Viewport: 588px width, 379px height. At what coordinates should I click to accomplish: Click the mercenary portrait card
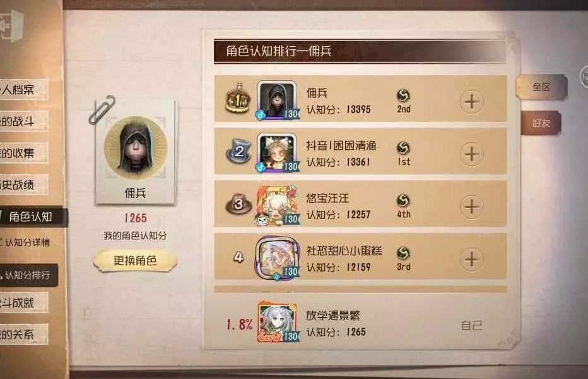(x=136, y=152)
